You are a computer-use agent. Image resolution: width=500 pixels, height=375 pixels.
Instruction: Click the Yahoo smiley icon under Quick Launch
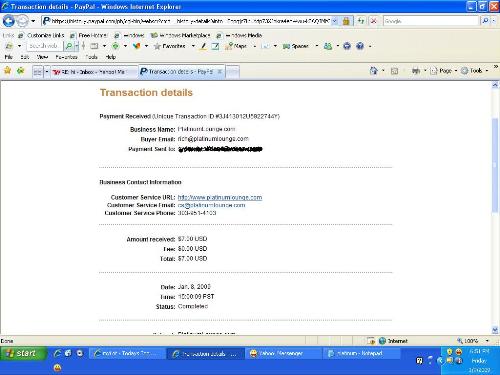[57, 368]
